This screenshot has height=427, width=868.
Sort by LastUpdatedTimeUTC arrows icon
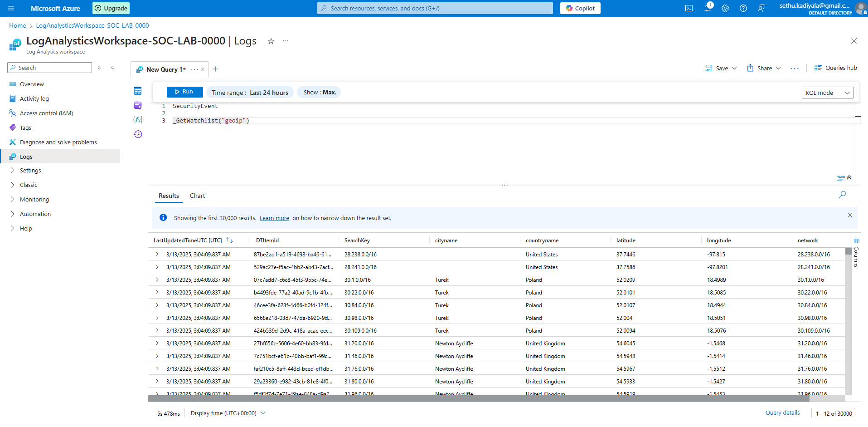click(x=229, y=240)
